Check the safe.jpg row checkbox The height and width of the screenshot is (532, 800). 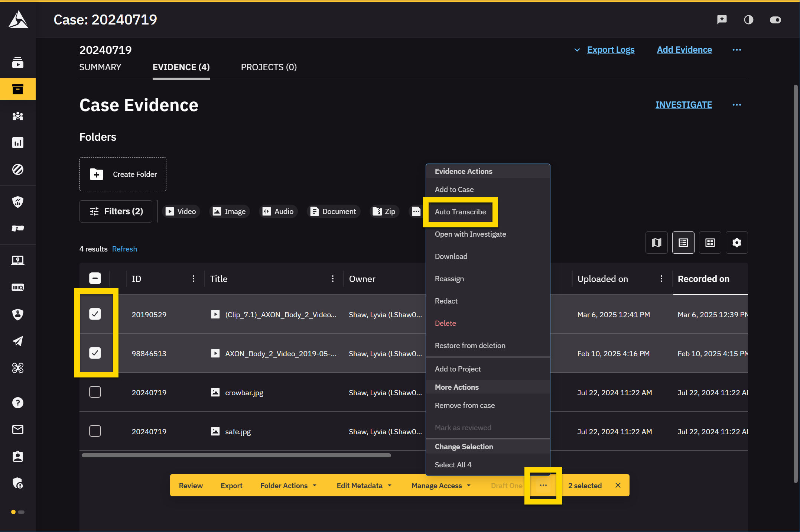tap(95, 431)
